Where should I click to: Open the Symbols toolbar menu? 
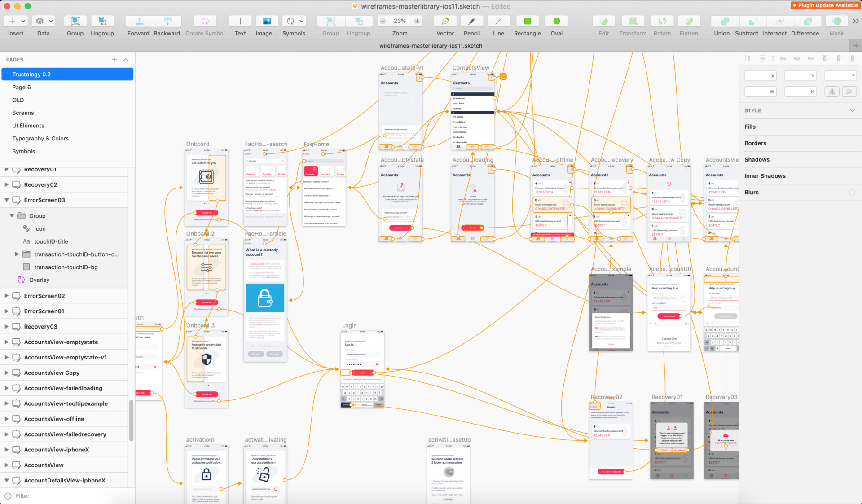pos(294,21)
